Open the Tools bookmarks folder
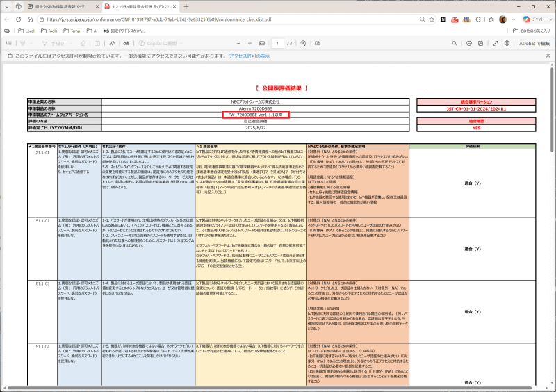 [x=49, y=31]
